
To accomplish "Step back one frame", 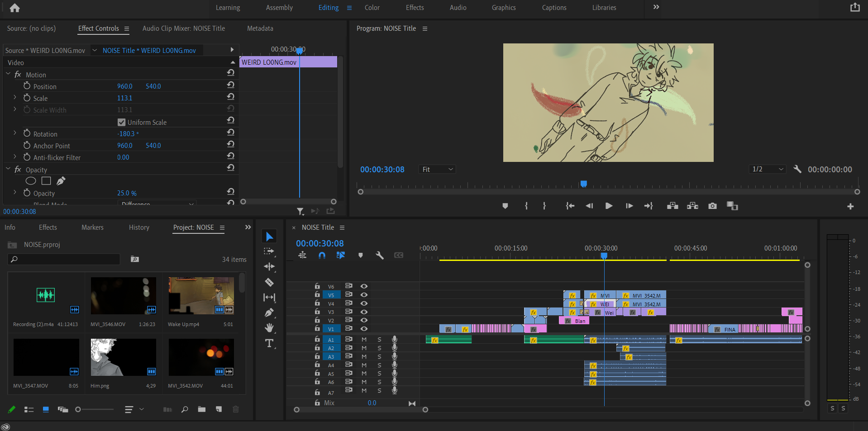I will pyautogui.click(x=589, y=206).
